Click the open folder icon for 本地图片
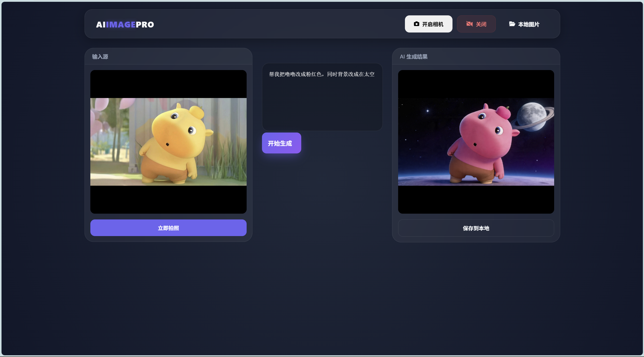The image size is (644, 357). tap(512, 24)
